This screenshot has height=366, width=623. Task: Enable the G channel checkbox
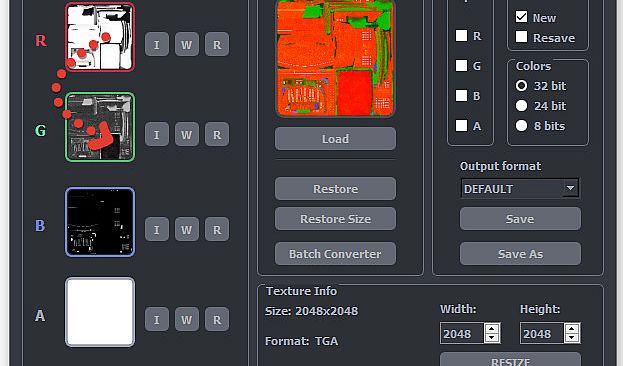coord(461,65)
